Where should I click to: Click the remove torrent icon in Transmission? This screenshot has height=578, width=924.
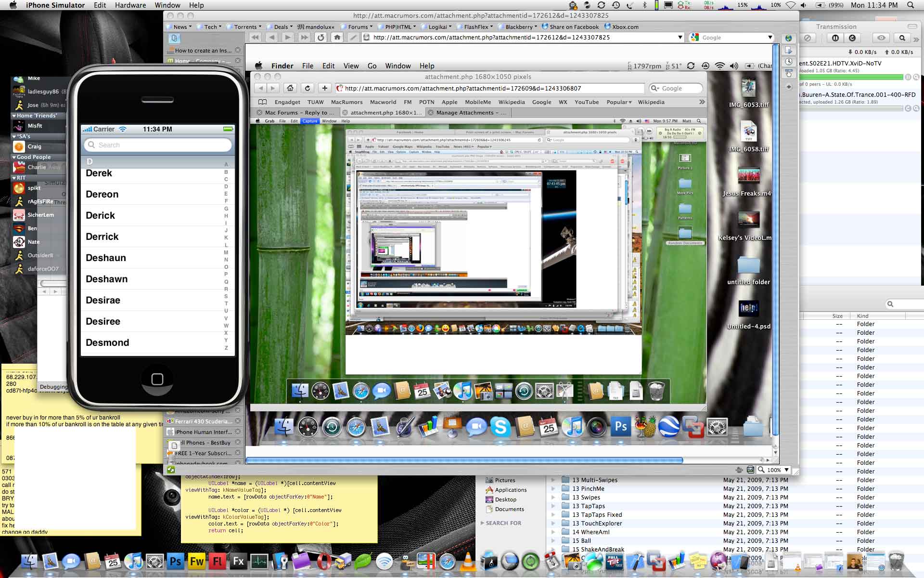pyautogui.click(x=808, y=38)
